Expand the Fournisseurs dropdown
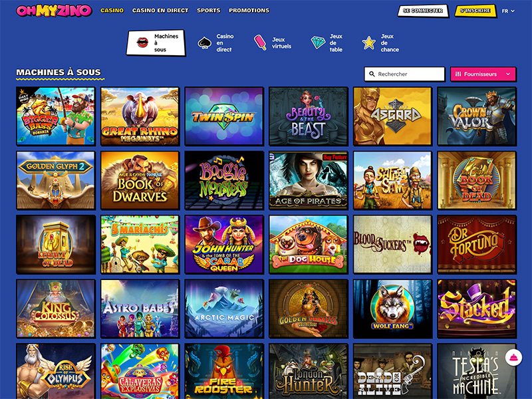Viewport: 532px width, 399px height. [483, 74]
